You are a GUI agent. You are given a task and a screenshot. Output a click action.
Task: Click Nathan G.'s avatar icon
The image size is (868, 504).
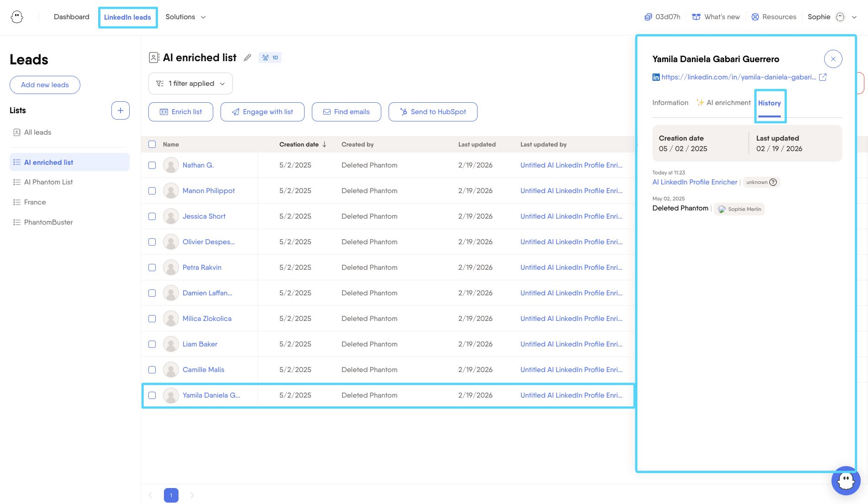click(171, 165)
